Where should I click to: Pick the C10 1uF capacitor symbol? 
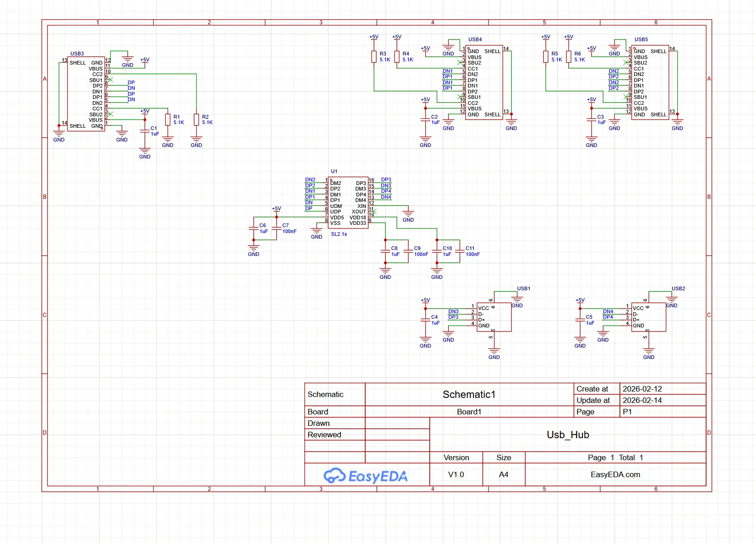tap(437, 251)
